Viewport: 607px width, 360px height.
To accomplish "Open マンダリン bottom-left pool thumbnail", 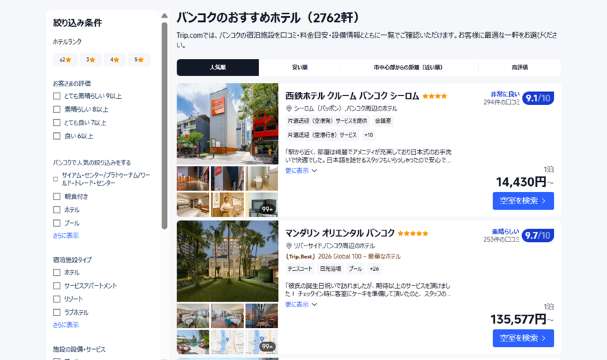I will 193,342.
